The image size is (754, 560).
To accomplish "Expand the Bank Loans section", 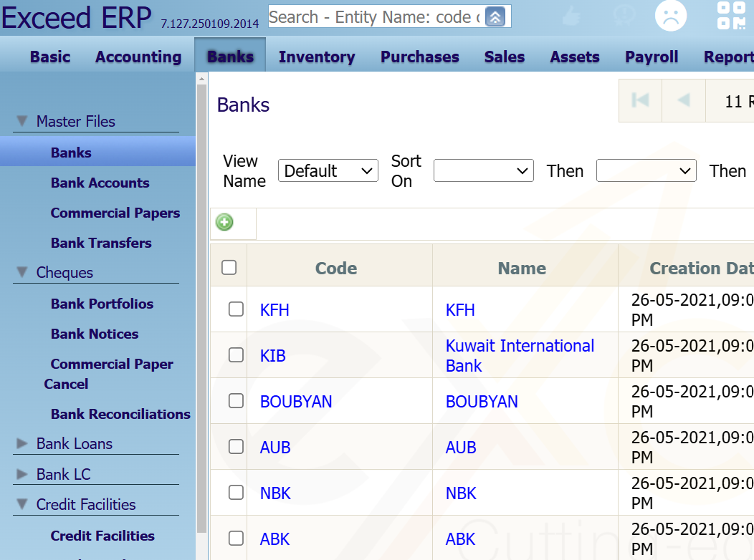I will (x=22, y=443).
